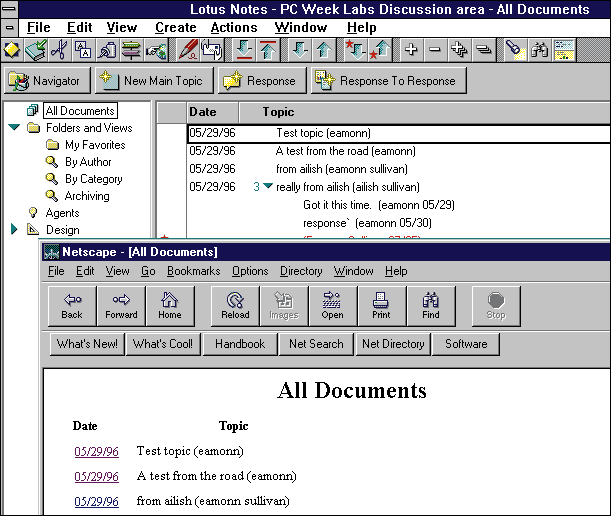
Task: Click the stacked pluses Expand All SmartIcon
Action: [x=459, y=50]
